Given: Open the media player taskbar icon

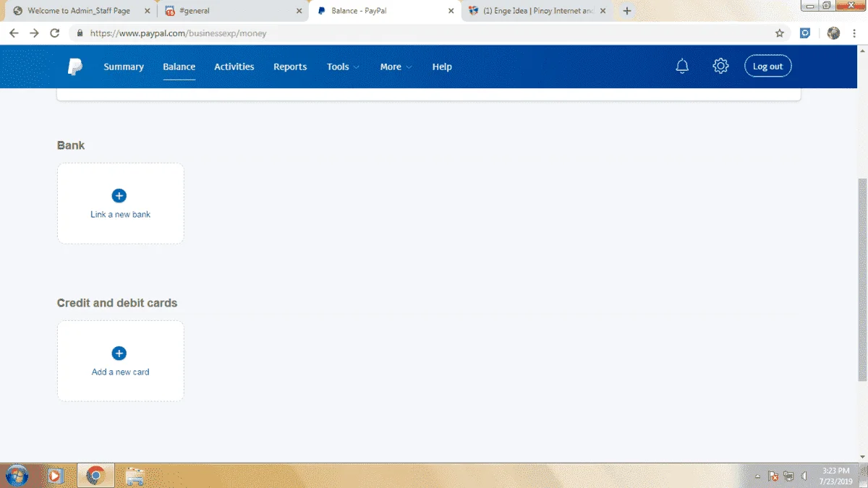Looking at the screenshot, I should [x=55, y=476].
